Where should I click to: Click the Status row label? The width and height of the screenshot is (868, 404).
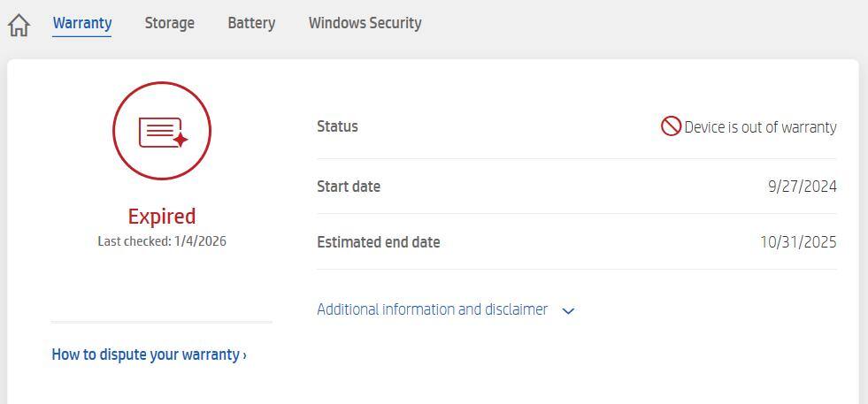tap(337, 126)
